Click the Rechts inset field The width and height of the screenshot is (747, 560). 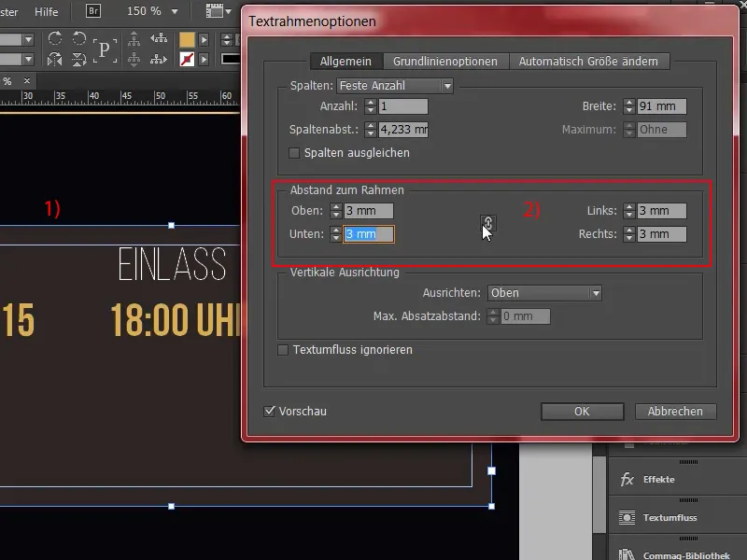point(662,234)
